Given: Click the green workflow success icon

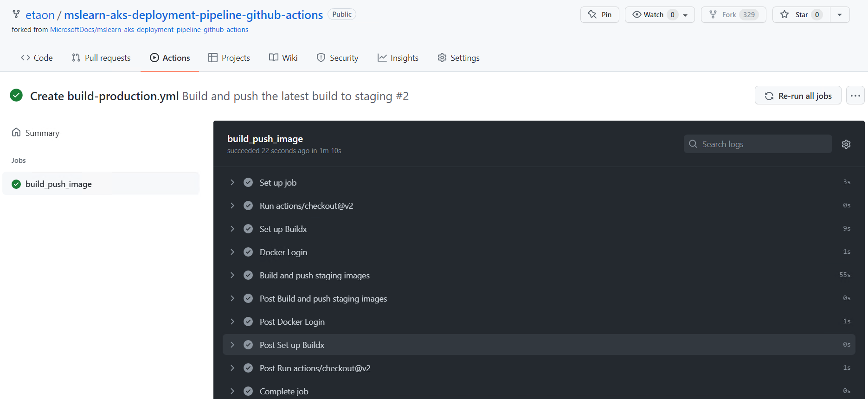Looking at the screenshot, I should pos(16,96).
